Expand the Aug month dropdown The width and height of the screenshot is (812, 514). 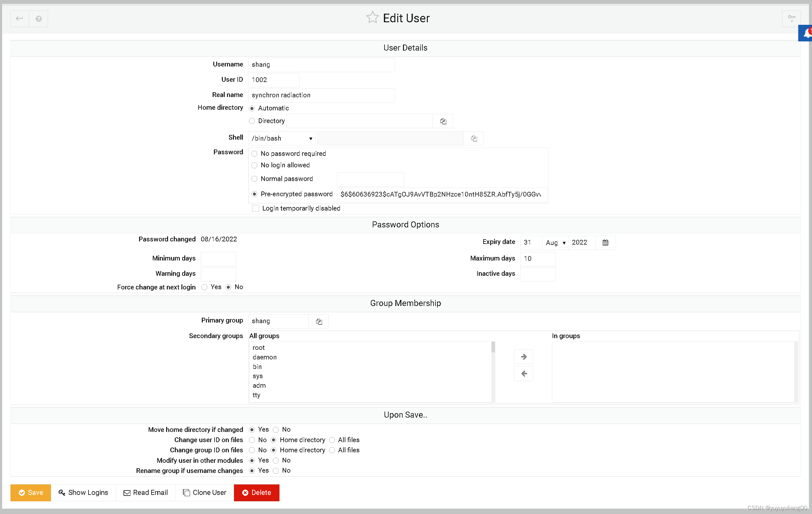[555, 243]
